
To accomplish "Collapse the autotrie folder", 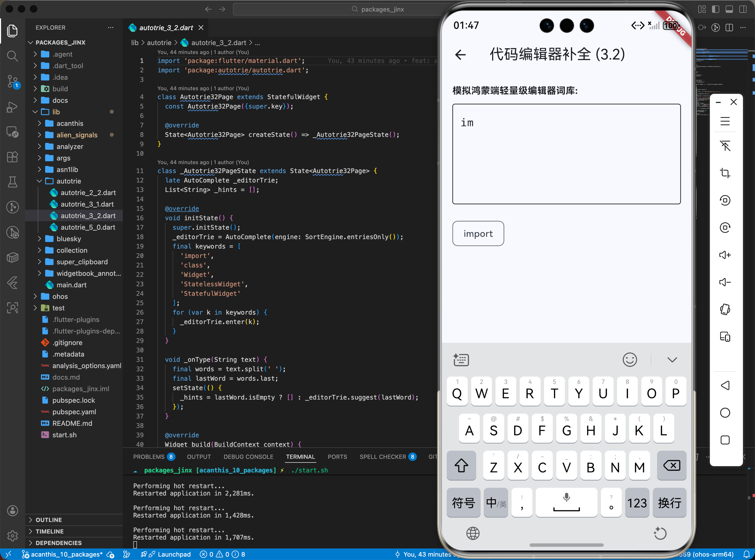I will point(68,181).
